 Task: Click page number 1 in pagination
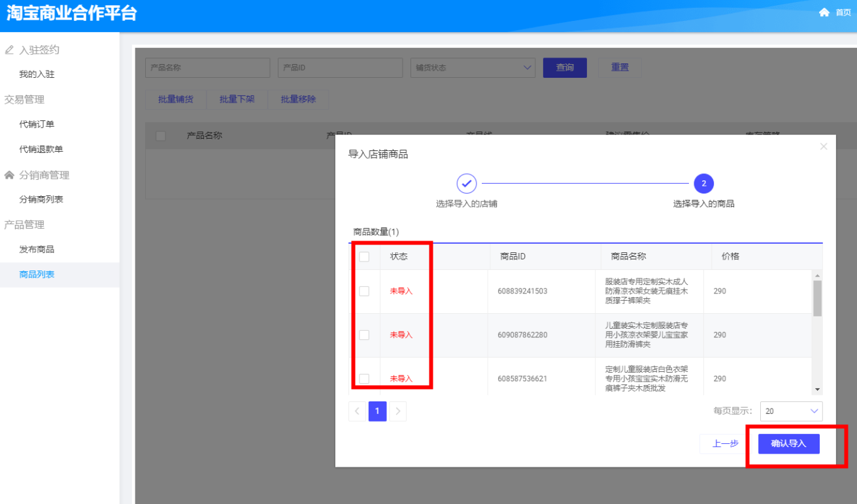378,411
